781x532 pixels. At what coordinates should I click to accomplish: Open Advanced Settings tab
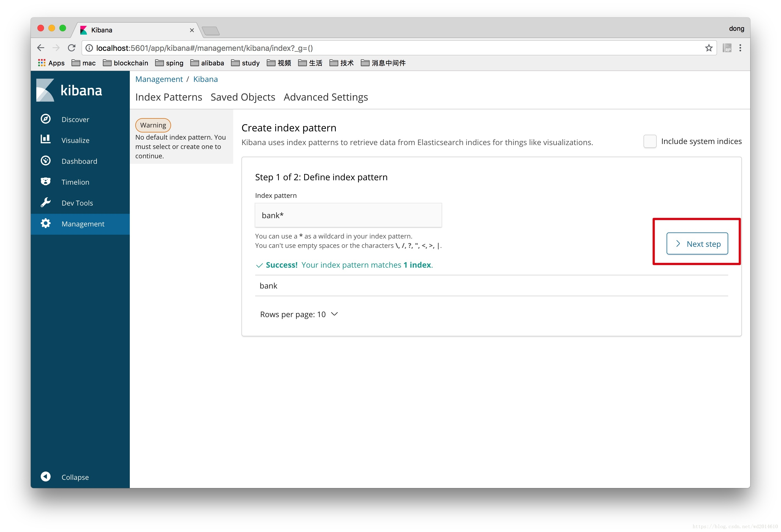pyautogui.click(x=325, y=97)
